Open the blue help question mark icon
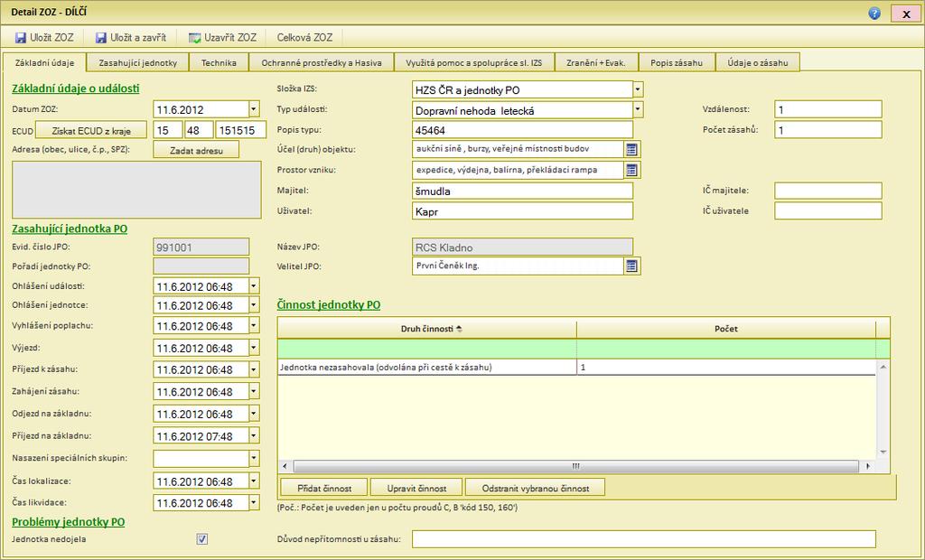Screen dimensions: 925x560 (x=874, y=14)
